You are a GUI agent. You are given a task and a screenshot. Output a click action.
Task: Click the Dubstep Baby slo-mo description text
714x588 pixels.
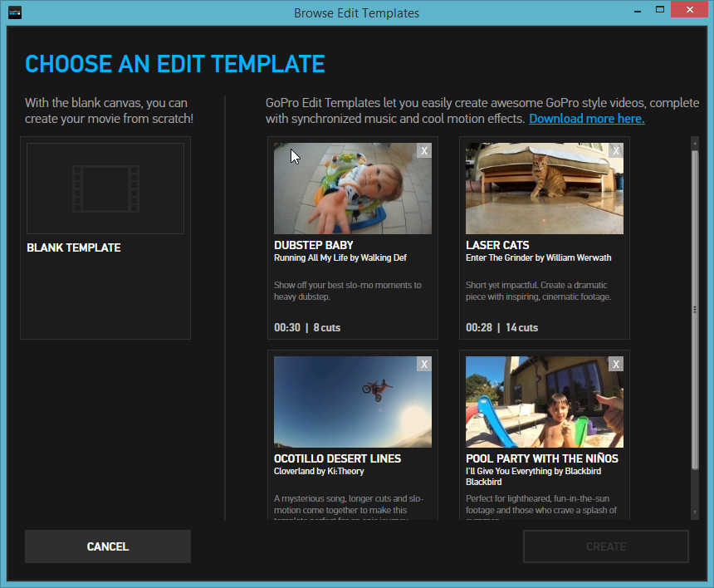tap(347, 291)
